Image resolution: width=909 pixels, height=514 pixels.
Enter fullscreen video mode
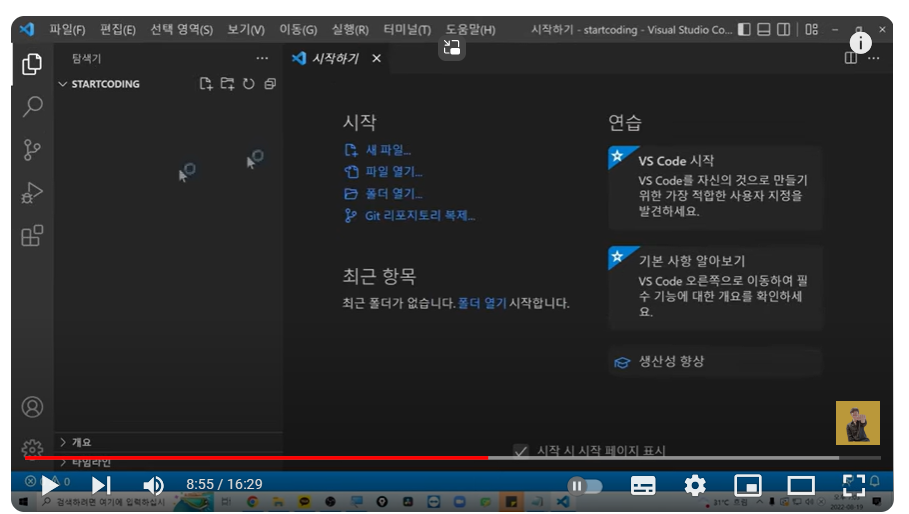coord(853,486)
